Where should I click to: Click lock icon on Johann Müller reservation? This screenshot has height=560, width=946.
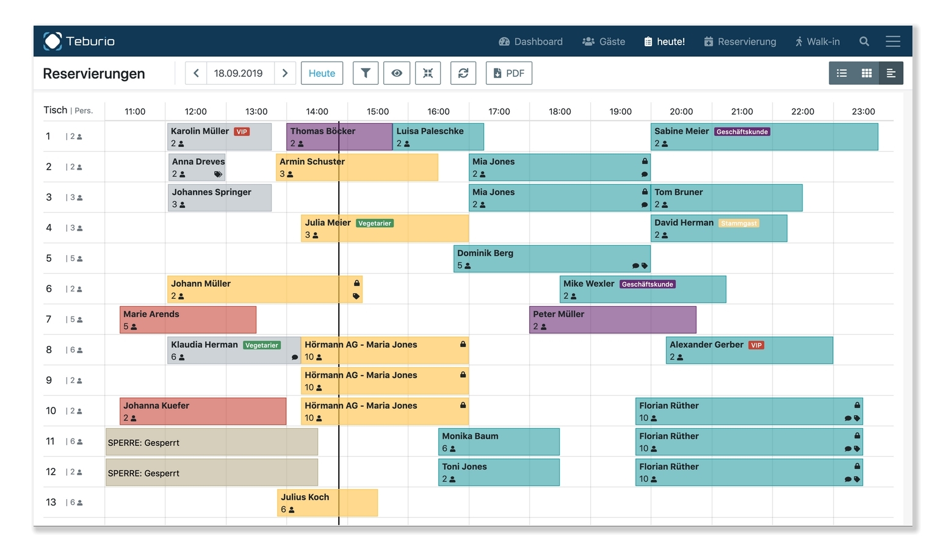click(356, 283)
